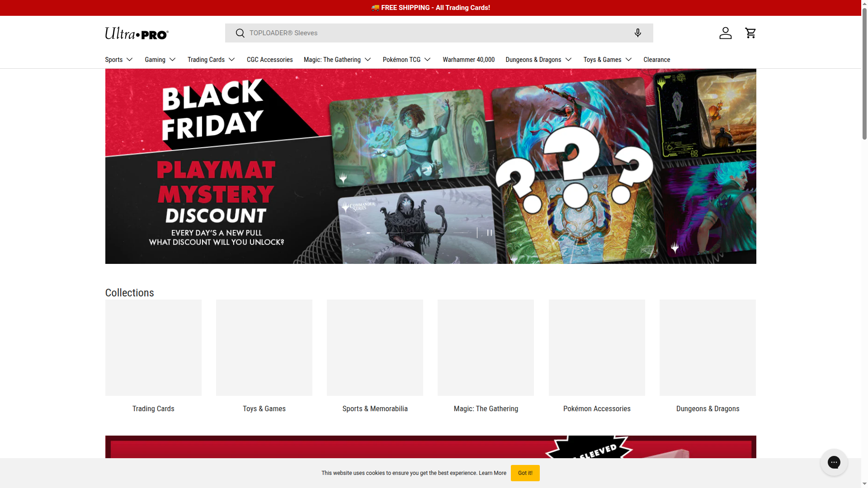
Task: Expand the Trading Cards nav dropdown
Action: (211, 60)
